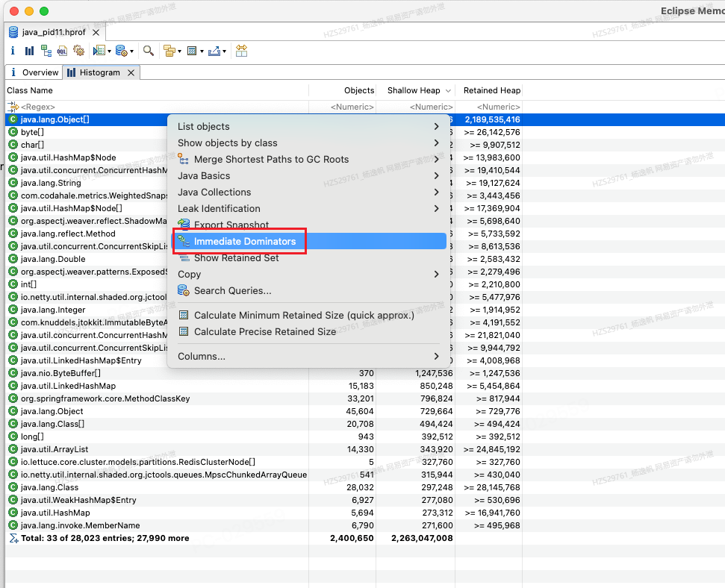The width and height of the screenshot is (725, 588).
Task: Click class icon beside java.util.WeakHashMap$Entry
Action: (13, 500)
